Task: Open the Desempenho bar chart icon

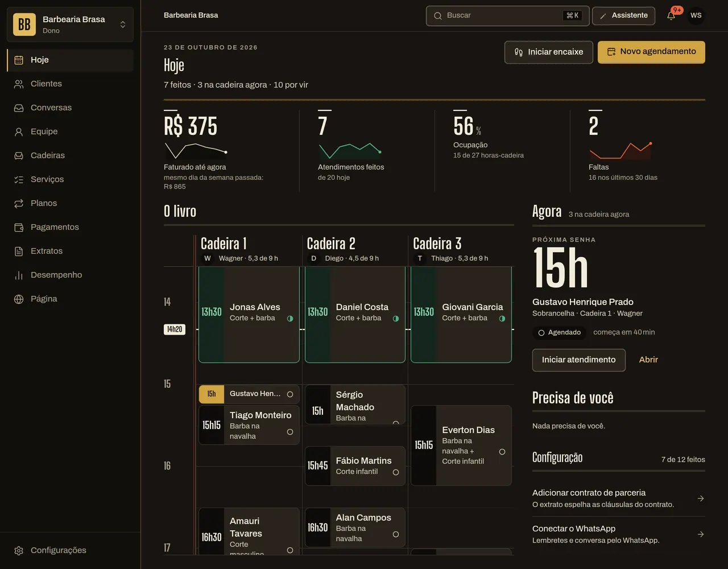Action: coord(19,275)
